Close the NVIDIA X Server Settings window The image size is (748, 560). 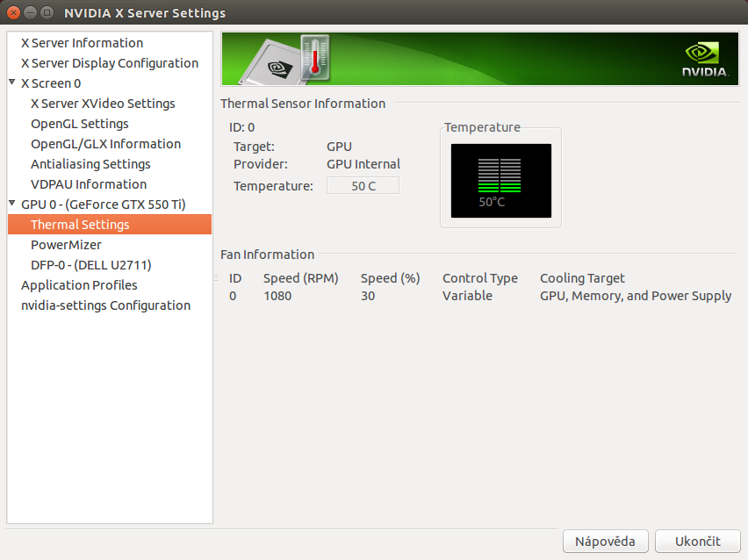(14, 13)
